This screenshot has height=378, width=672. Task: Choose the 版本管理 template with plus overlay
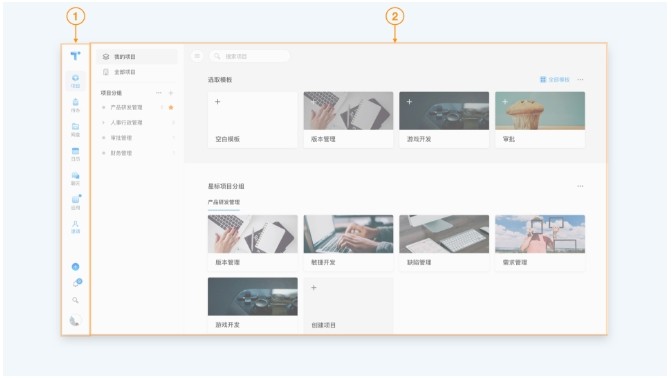[x=348, y=120]
